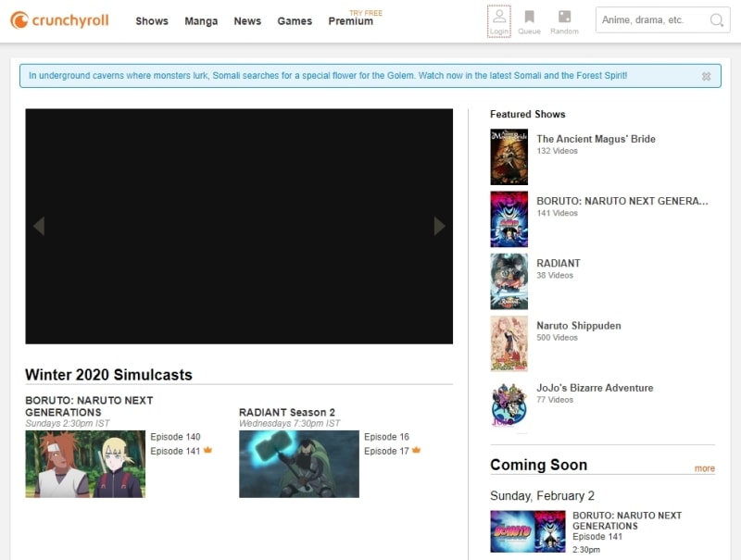The width and height of the screenshot is (741, 560).
Task: Open the RADIANT Season 2 simulcast thumbnail
Action: [x=298, y=464]
